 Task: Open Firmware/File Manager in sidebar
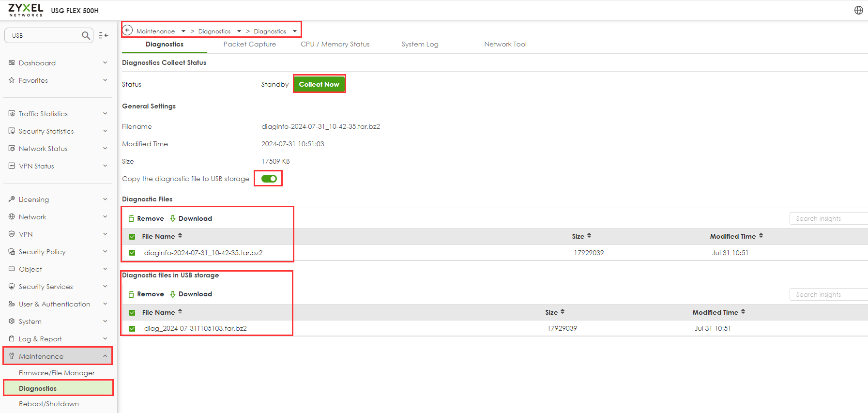click(x=57, y=373)
